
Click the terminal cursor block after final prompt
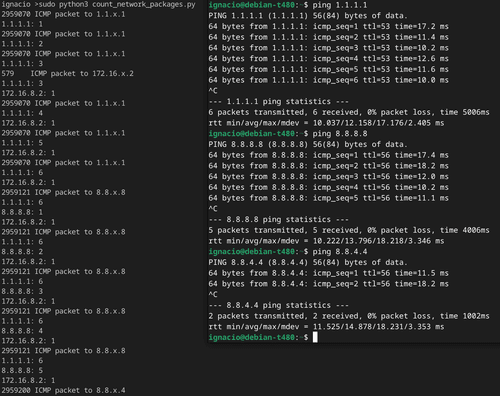pos(315,337)
